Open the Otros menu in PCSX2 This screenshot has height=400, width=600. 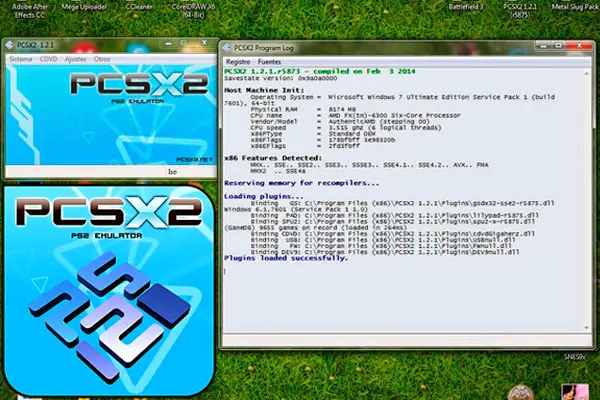[x=102, y=59]
